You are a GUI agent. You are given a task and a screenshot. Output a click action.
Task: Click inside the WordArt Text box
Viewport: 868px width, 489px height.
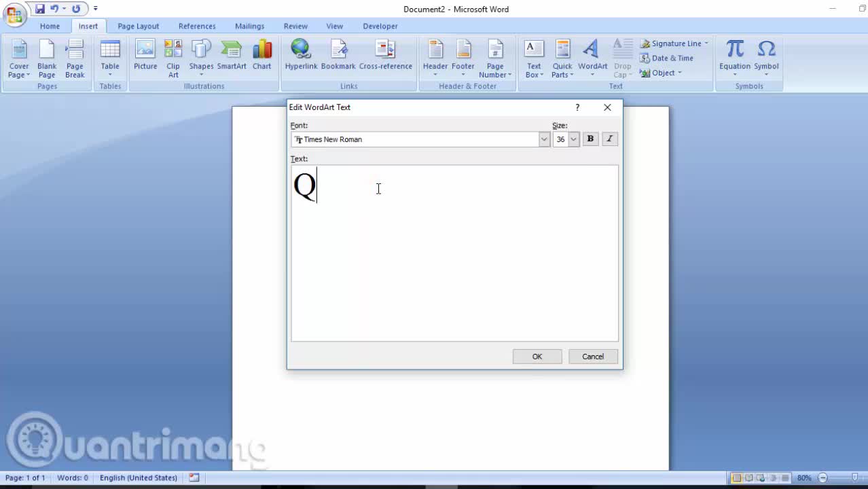pos(454,253)
